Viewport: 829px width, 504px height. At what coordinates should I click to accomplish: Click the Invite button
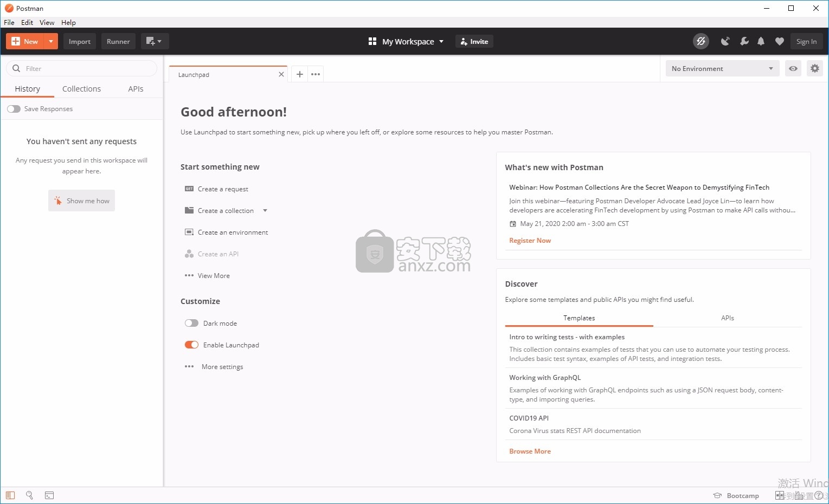pos(474,41)
